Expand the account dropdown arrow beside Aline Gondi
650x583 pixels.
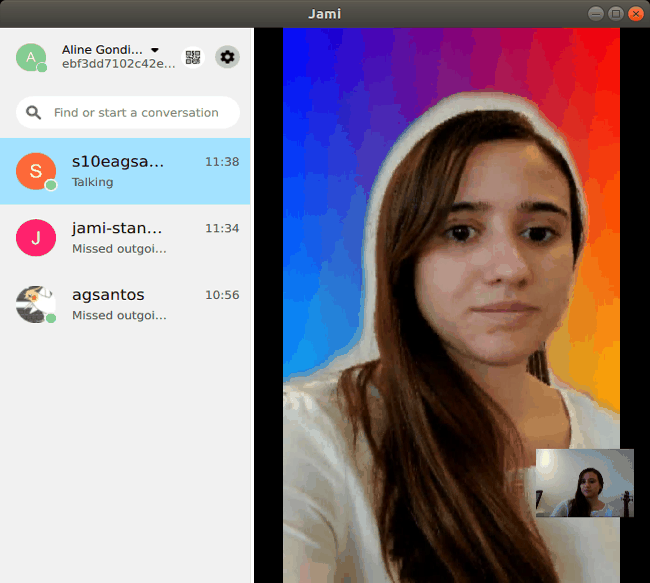[x=155, y=49]
